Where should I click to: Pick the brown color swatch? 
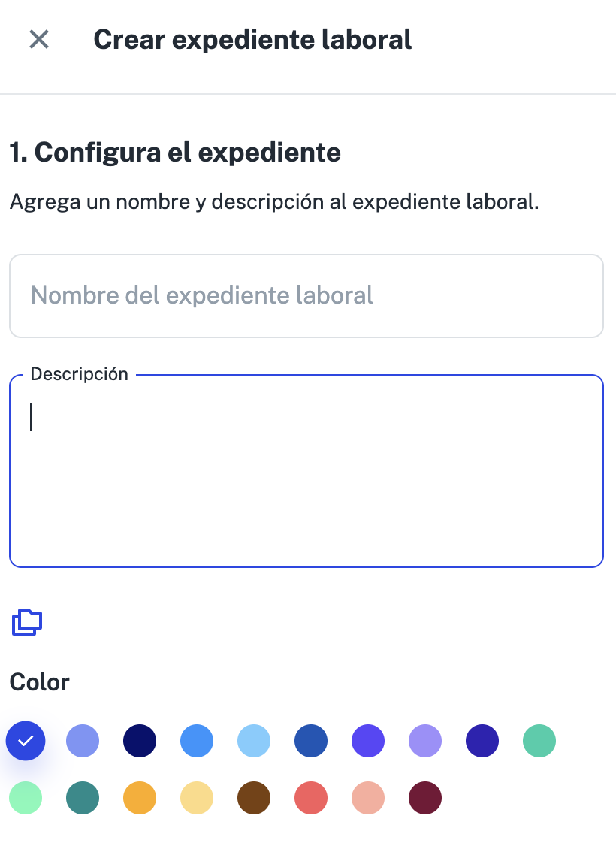coord(254,798)
